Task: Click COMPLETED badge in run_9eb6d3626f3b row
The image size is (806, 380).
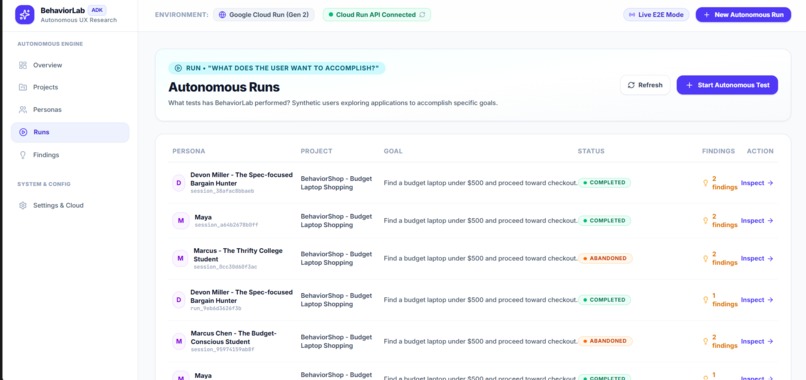Action: pyautogui.click(x=604, y=300)
